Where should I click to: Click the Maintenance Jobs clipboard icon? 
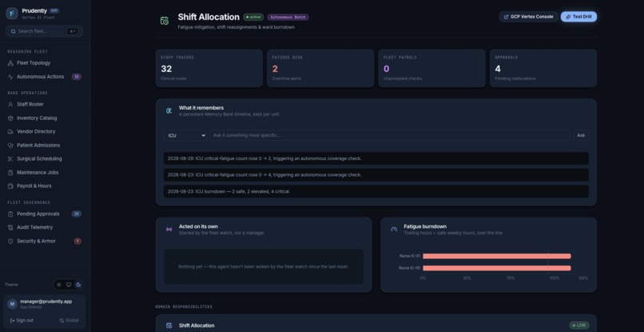coord(10,172)
